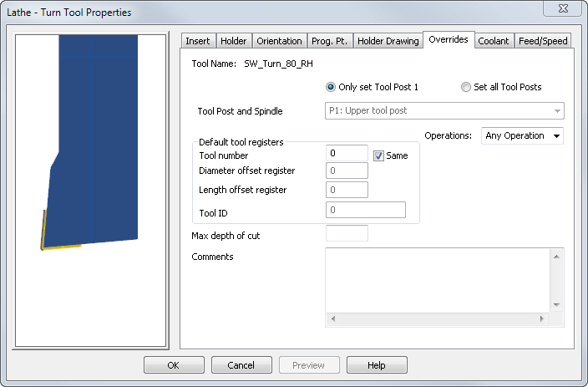Go to the Orientation tab
The height and width of the screenshot is (387, 588).
279,41
